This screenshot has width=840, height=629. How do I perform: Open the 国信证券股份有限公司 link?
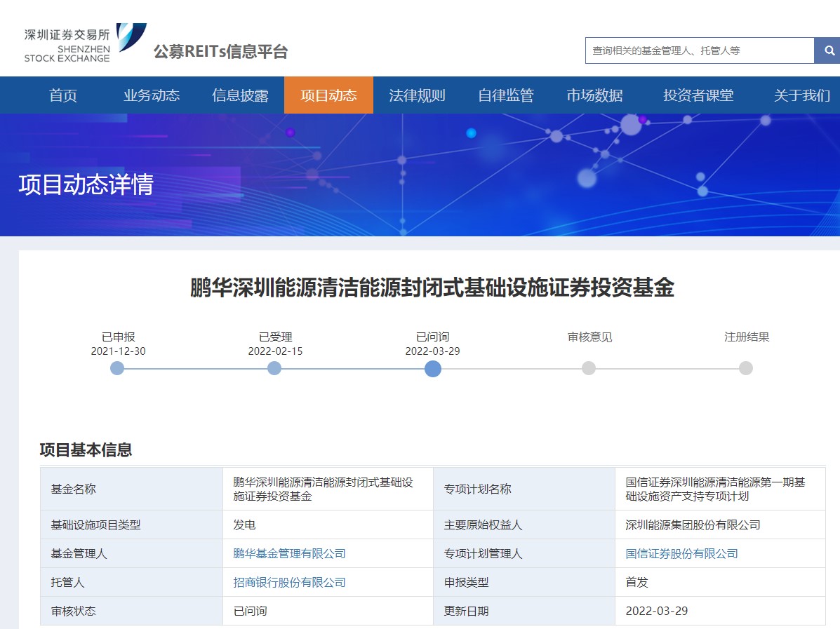tap(681, 553)
